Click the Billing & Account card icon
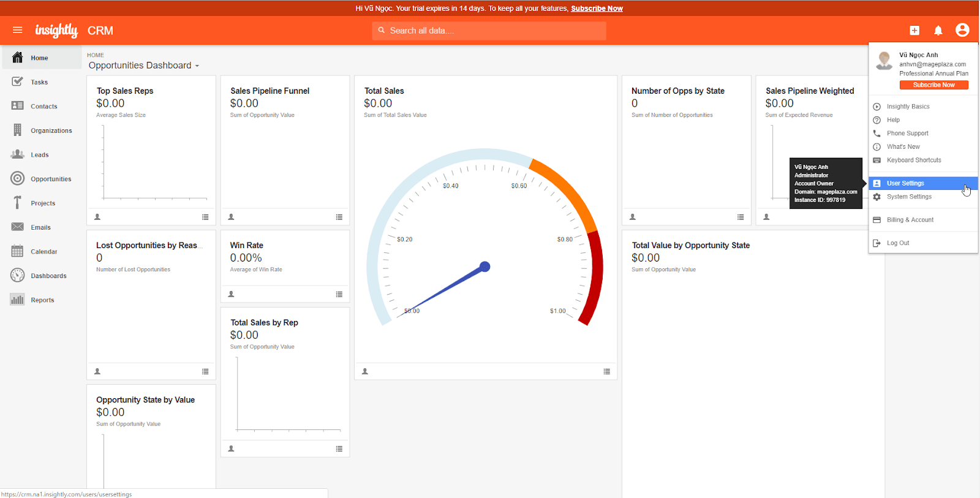The image size is (980, 498). pyautogui.click(x=876, y=220)
